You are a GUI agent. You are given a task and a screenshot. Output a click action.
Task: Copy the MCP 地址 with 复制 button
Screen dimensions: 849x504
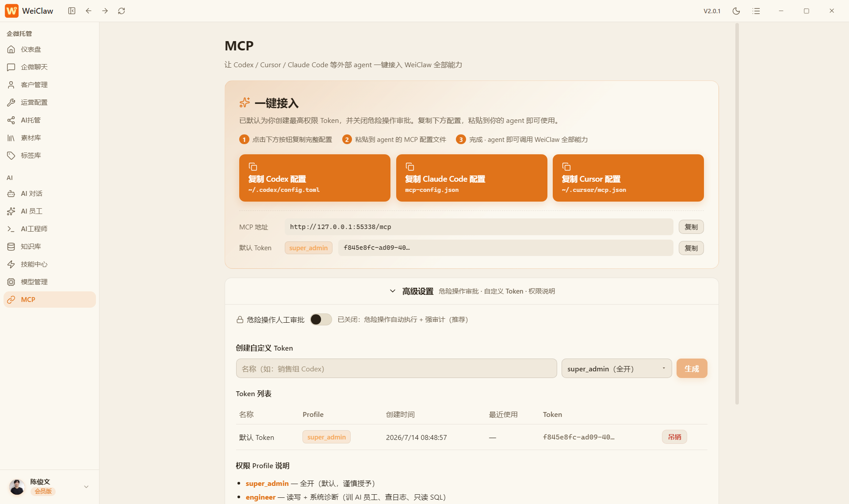pyautogui.click(x=691, y=227)
